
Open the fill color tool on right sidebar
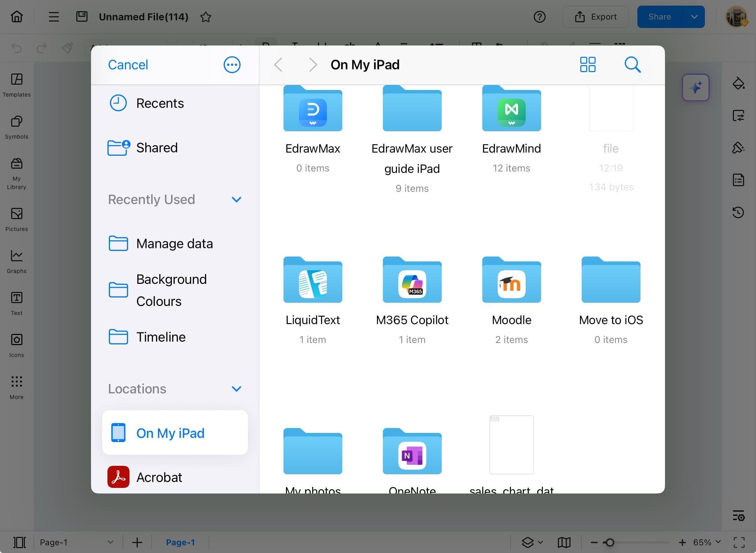coord(739,84)
